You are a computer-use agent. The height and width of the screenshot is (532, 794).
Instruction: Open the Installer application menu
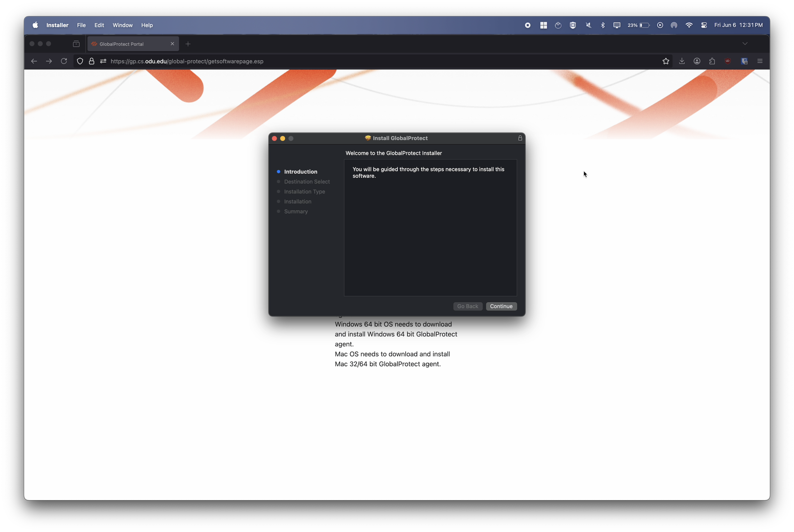point(57,25)
